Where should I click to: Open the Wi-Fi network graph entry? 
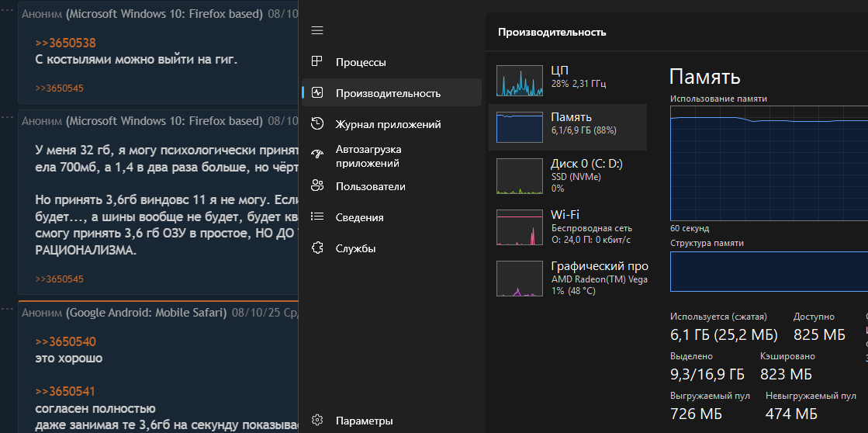(x=521, y=229)
